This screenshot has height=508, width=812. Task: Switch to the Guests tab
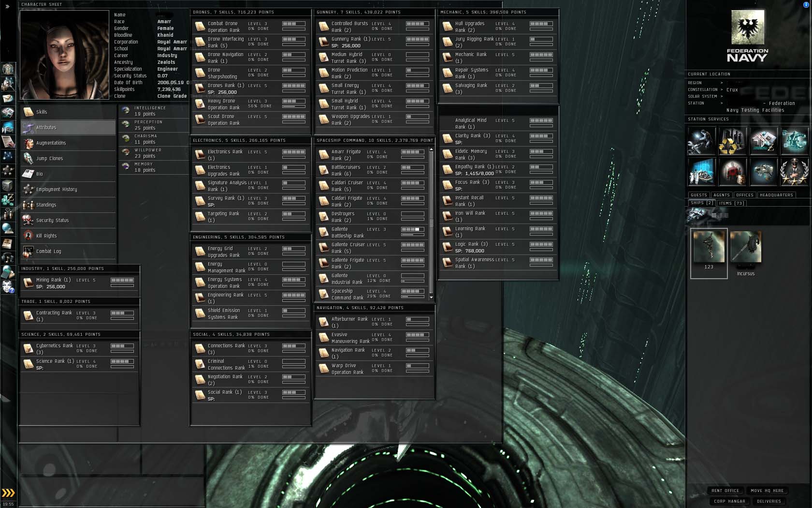click(x=699, y=195)
